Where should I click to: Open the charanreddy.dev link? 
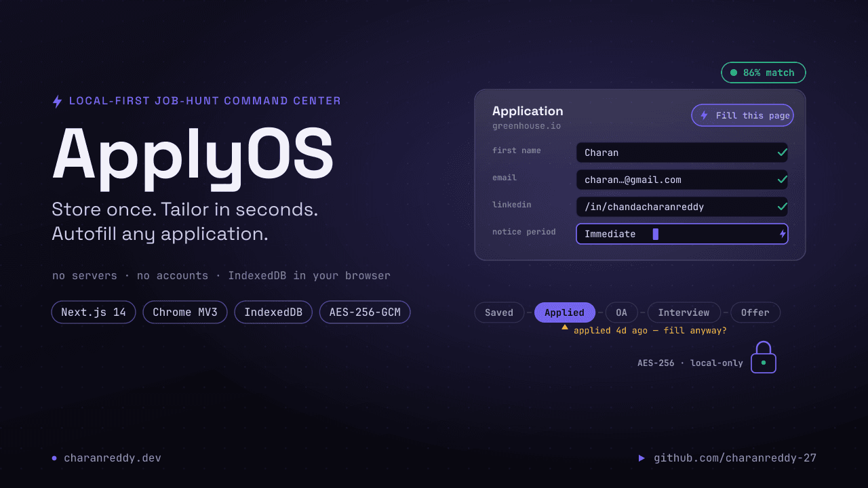pyautogui.click(x=113, y=458)
